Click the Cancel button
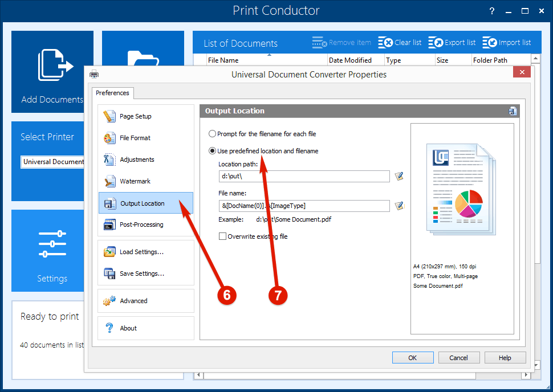Screen dimensions: 553x392 tap(458, 358)
